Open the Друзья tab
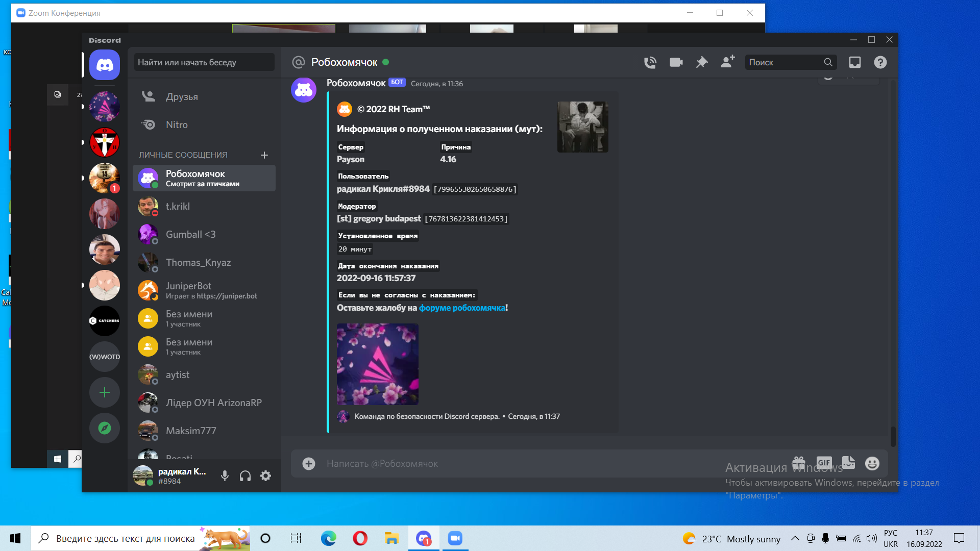 [182, 96]
